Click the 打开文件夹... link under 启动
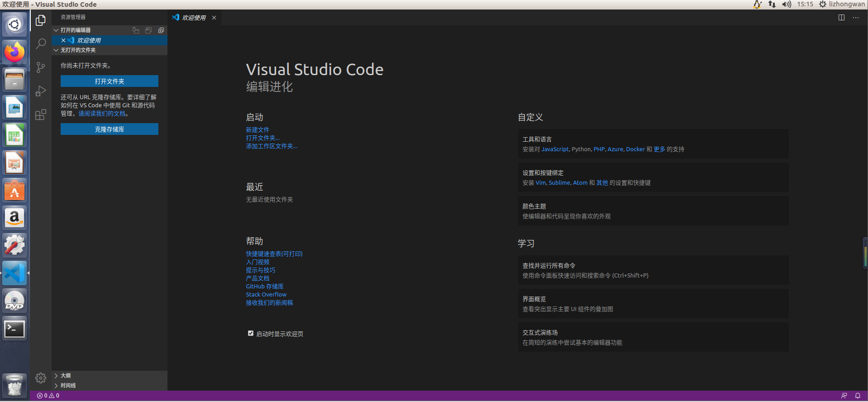868x402 pixels. pyautogui.click(x=263, y=138)
